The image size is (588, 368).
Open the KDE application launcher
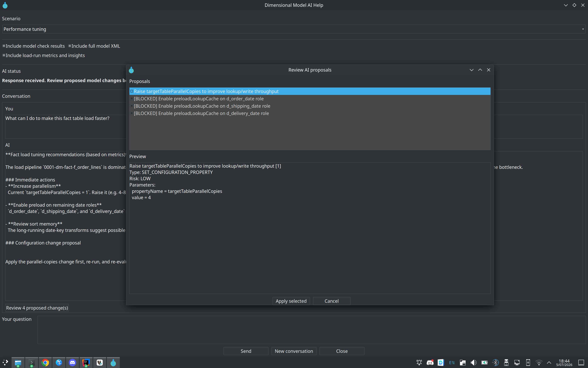5,362
